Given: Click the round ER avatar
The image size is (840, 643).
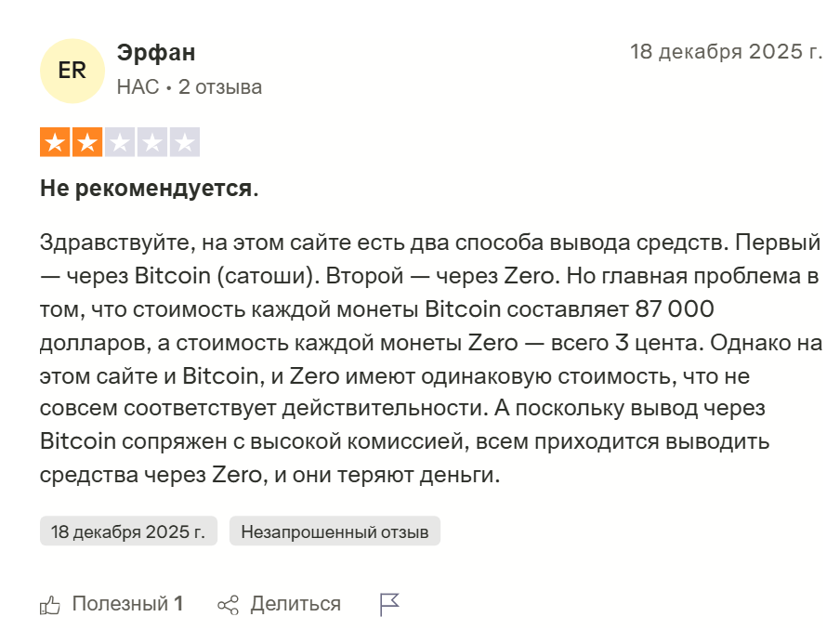Looking at the screenshot, I should point(72,71).
